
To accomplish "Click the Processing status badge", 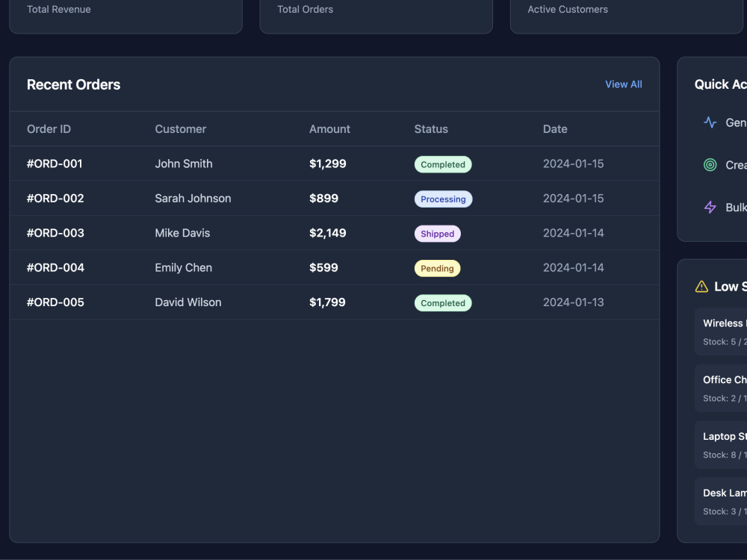I will [443, 199].
